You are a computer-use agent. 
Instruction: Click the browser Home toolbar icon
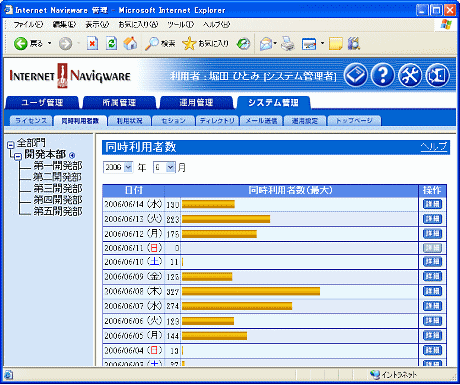click(130, 43)
